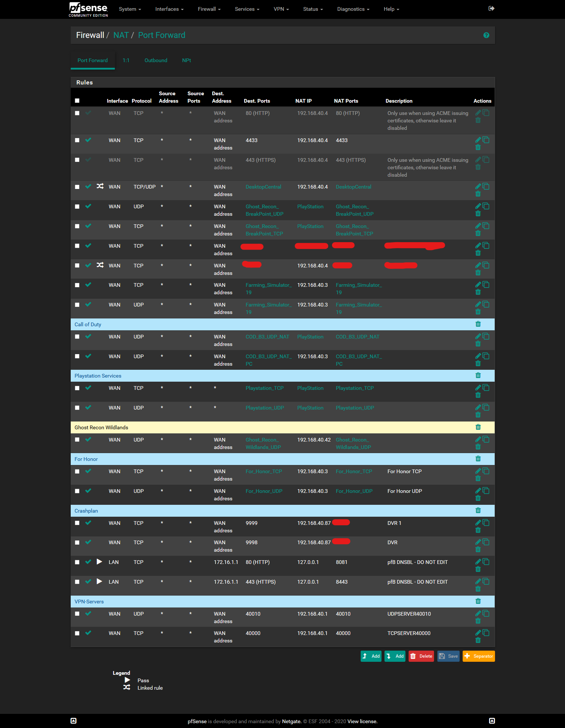Check the Playstation_UDP rule checkbox

click(77, 408)
